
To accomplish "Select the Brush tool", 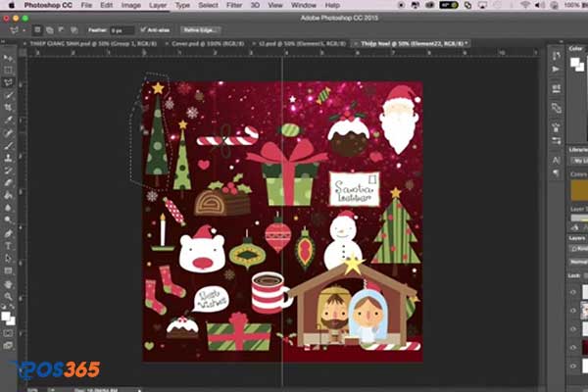I will point(8,146).
